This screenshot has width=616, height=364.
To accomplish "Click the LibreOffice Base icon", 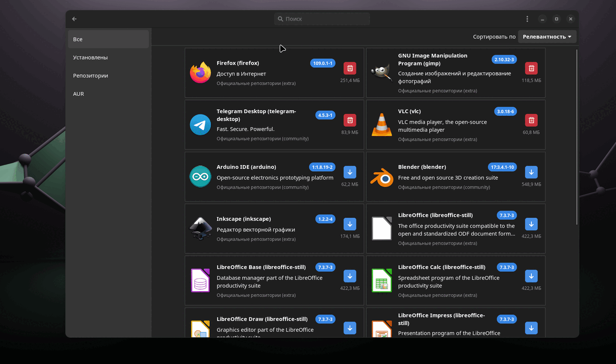I will [x=200, y=280].
